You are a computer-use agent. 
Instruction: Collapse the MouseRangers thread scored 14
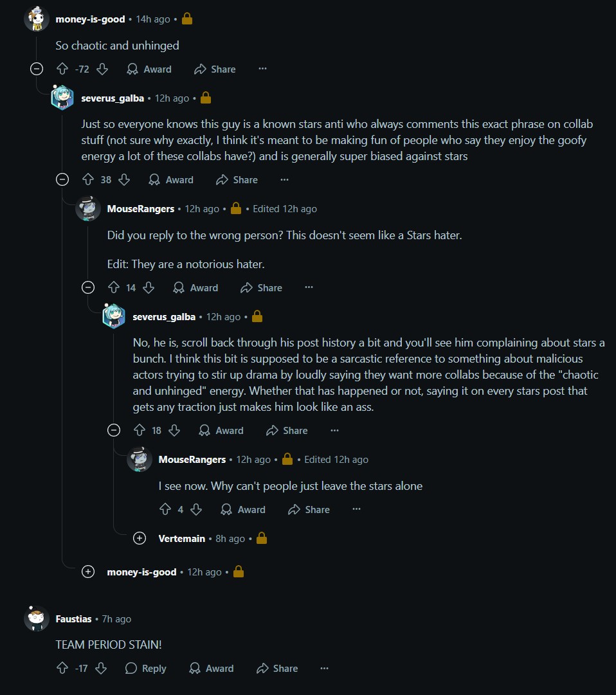[x=88, y=287]
